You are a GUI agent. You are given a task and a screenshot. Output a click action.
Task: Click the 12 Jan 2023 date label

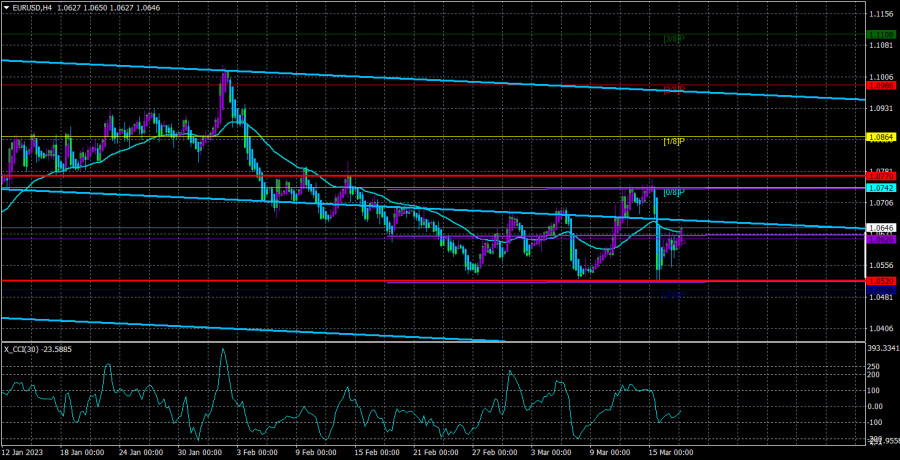pos(24,452)
